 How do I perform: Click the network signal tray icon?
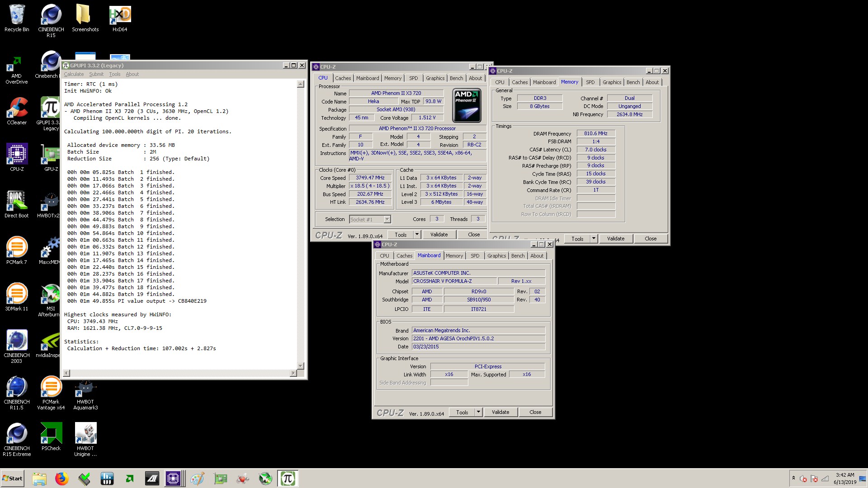point(825,479)
